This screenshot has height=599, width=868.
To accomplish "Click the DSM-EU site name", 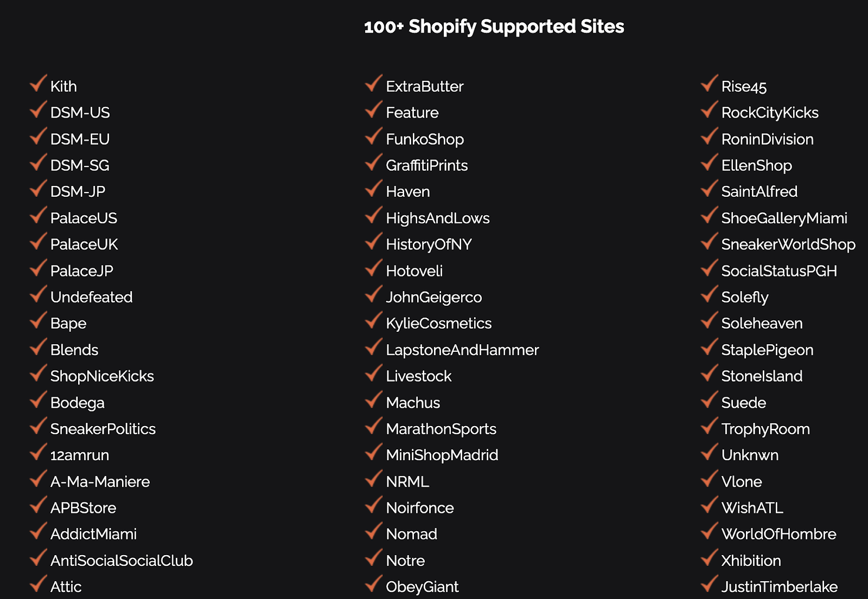I will 80,139.
